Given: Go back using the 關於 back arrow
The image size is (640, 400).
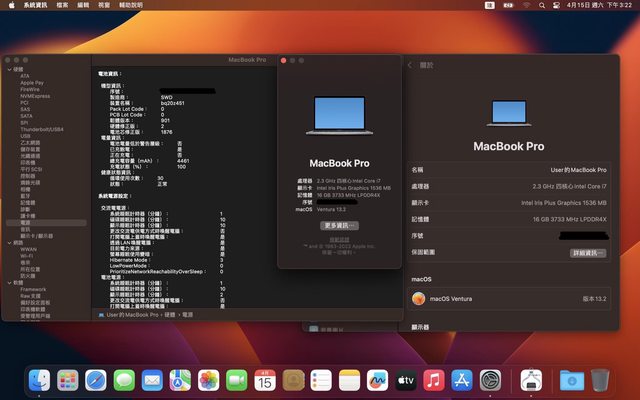Looking at the screenshot, I should click(x=410, y=64).
